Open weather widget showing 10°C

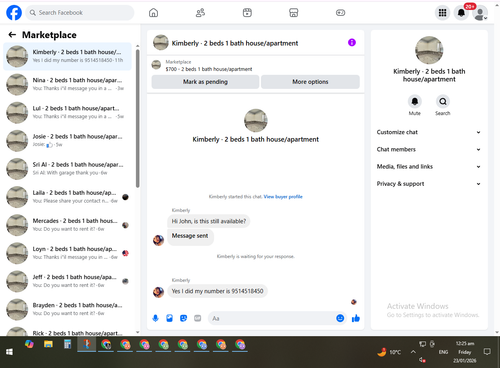[x=389, y=352]
